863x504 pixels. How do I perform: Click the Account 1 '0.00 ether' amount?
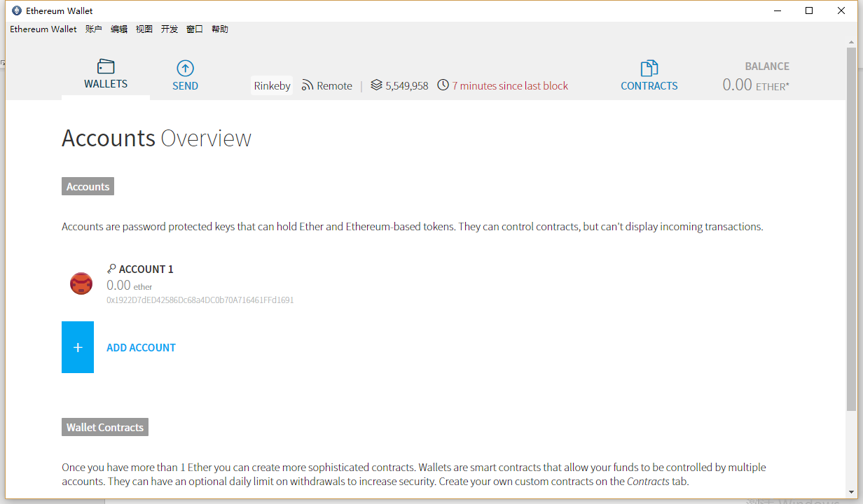point(129,285)
